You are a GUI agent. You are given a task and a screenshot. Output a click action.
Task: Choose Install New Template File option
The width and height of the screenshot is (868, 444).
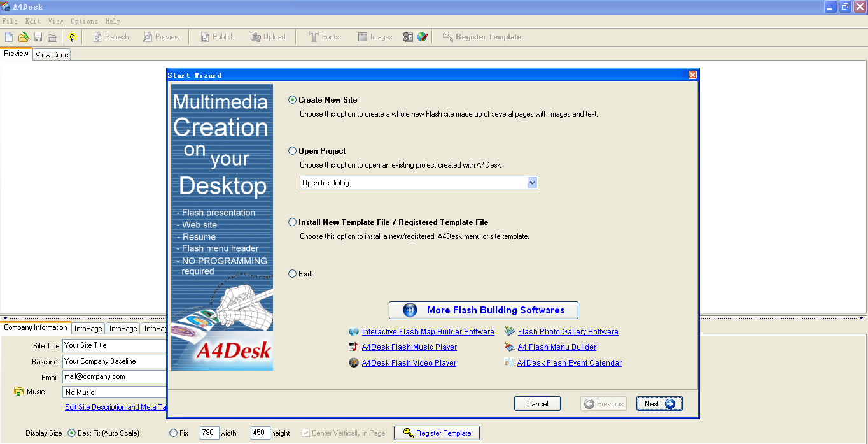293,222
